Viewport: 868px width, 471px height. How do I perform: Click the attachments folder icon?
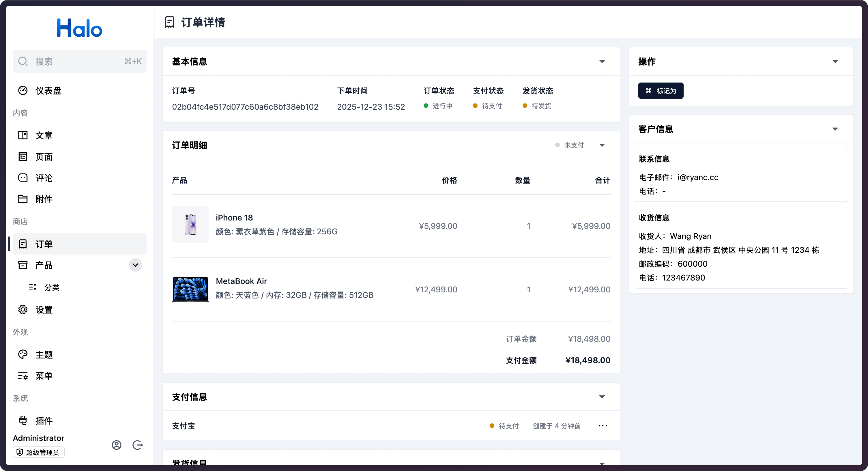pyautogui.click(x=23, y=199)
